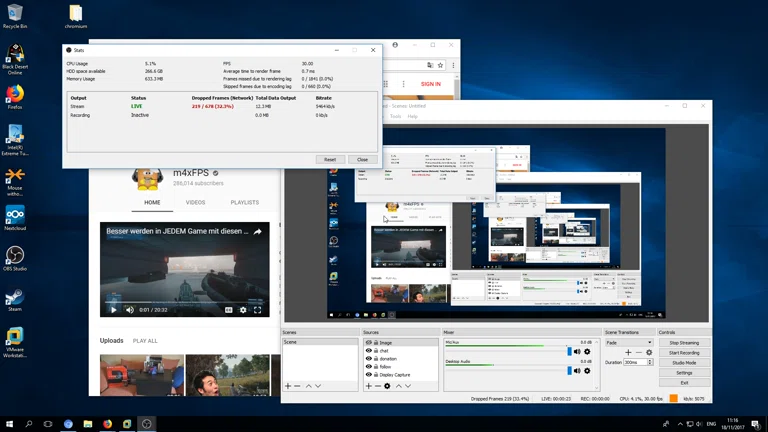Open source properties gear in Sources panel
The height and width of the screenshot is (432, 768).
pos(388,386)
